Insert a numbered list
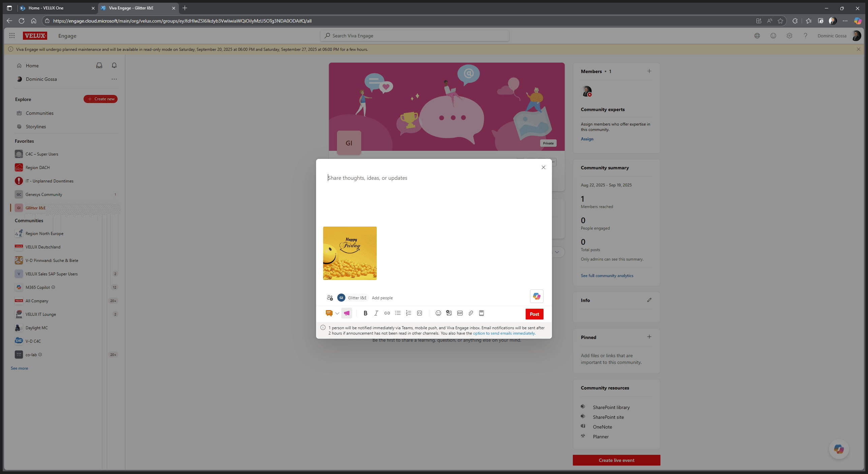 [x=408, y=313]
